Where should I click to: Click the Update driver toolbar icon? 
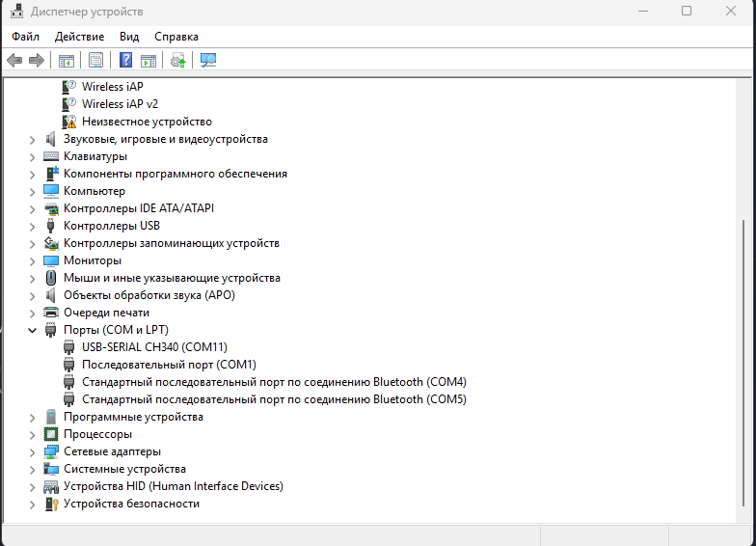177,60
